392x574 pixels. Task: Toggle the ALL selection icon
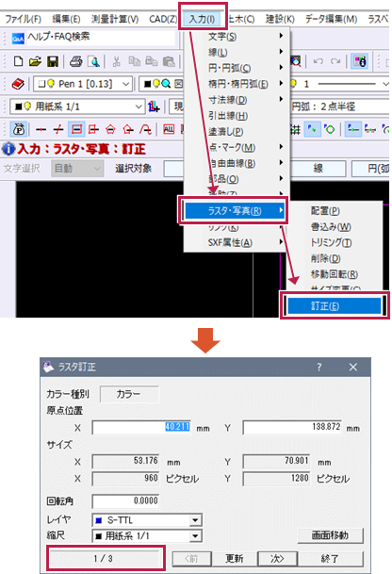coord(169,129)
